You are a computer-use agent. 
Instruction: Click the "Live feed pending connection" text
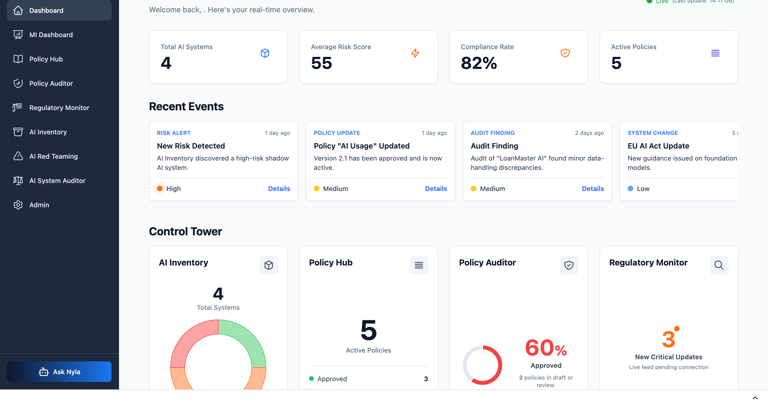tap(669, 367)
